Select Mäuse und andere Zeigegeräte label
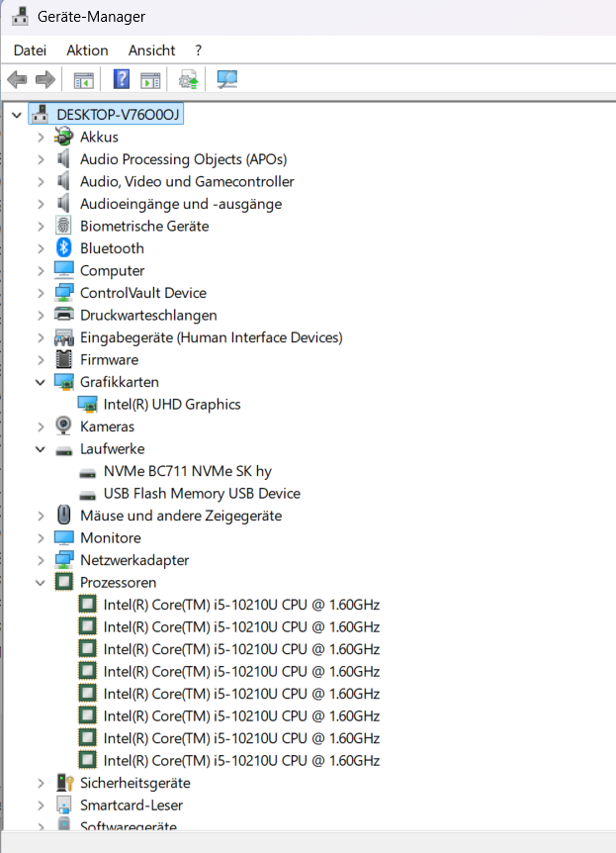This screenshot has width=616, height=853. [181, 516]
